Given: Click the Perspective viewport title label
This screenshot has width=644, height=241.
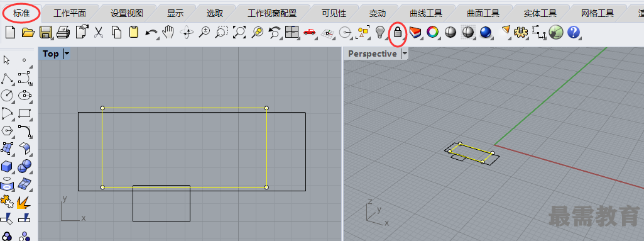Looking at the screenshot, I should pyautogui.click(x=372, y=54).
